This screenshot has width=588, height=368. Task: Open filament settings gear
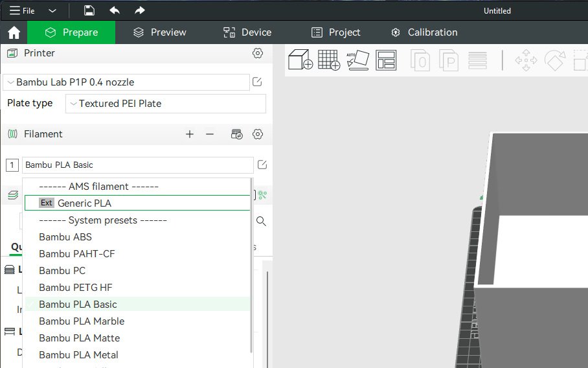click(x=258, y=134)
